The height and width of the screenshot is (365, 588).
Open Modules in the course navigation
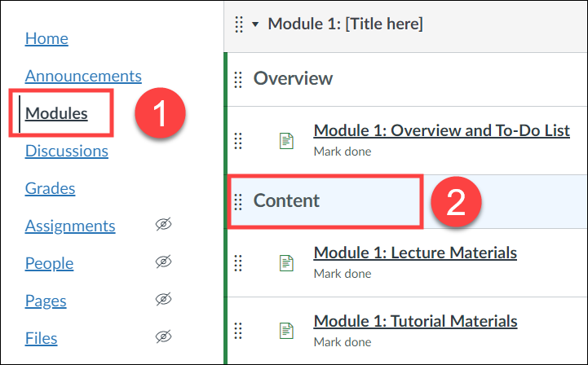pos(56,113)
